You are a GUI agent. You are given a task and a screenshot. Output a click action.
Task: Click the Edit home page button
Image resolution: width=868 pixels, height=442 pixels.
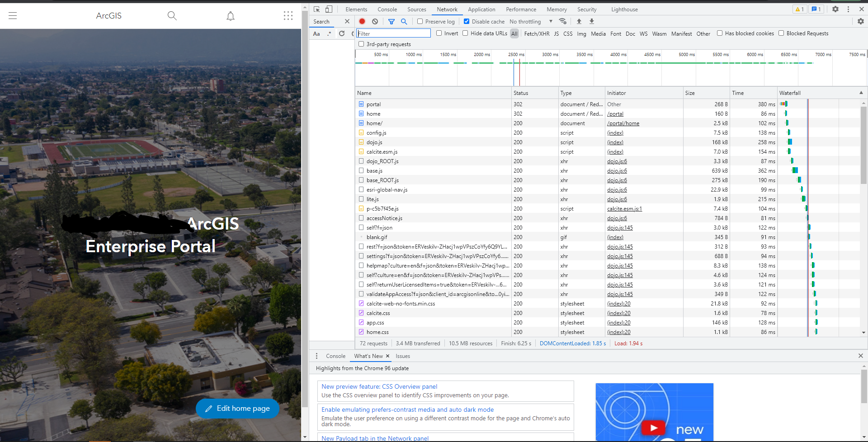tap(237, 408)
